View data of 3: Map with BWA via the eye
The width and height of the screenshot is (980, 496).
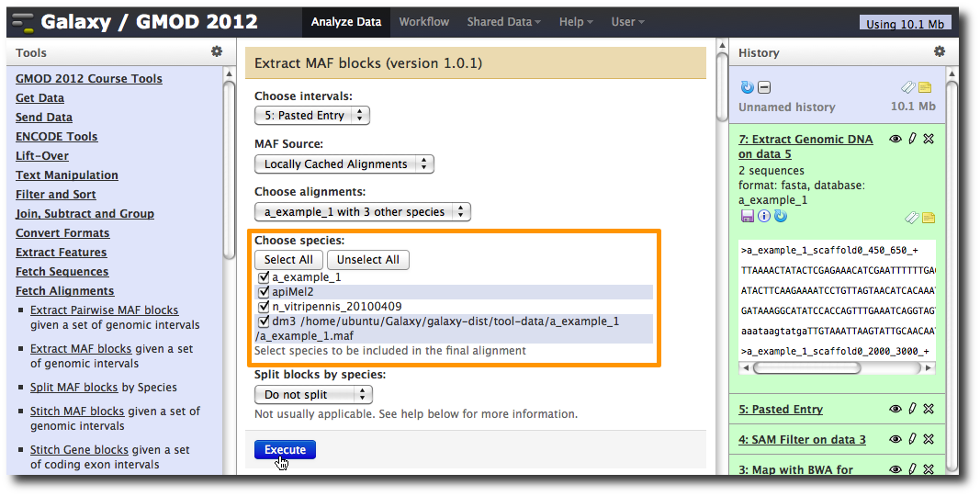(895, 468)
